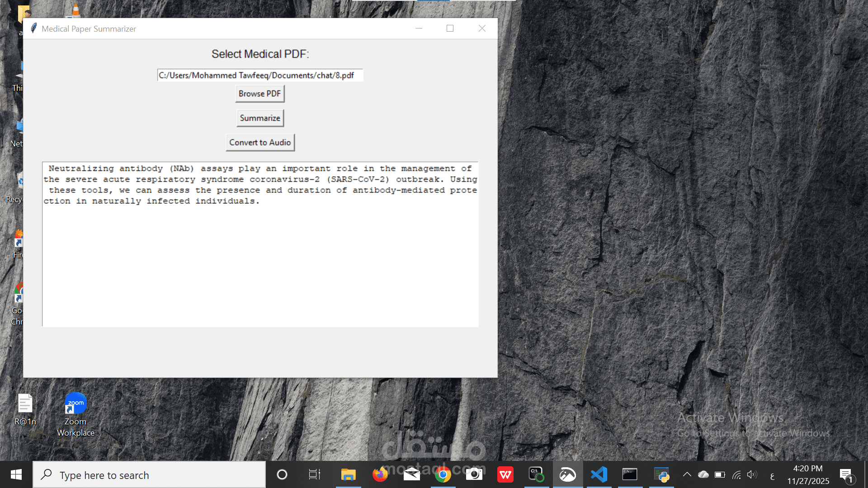Click inside the summary text box
Viewport: 868px width, 488px height.
pos(260,244)
